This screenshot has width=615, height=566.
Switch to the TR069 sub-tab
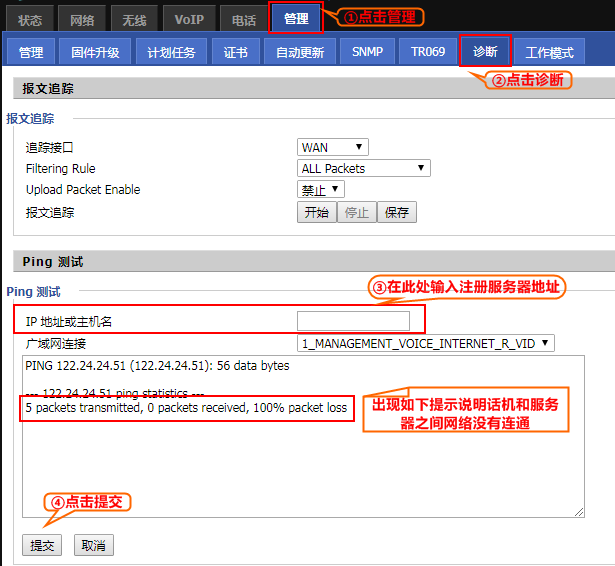click(427, 52)
